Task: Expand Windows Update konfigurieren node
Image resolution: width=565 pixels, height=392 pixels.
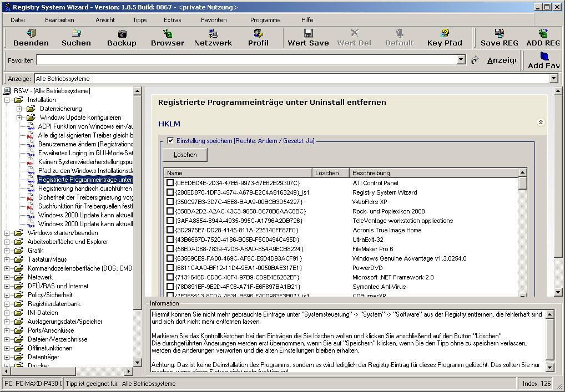Action: pos(19,118)
